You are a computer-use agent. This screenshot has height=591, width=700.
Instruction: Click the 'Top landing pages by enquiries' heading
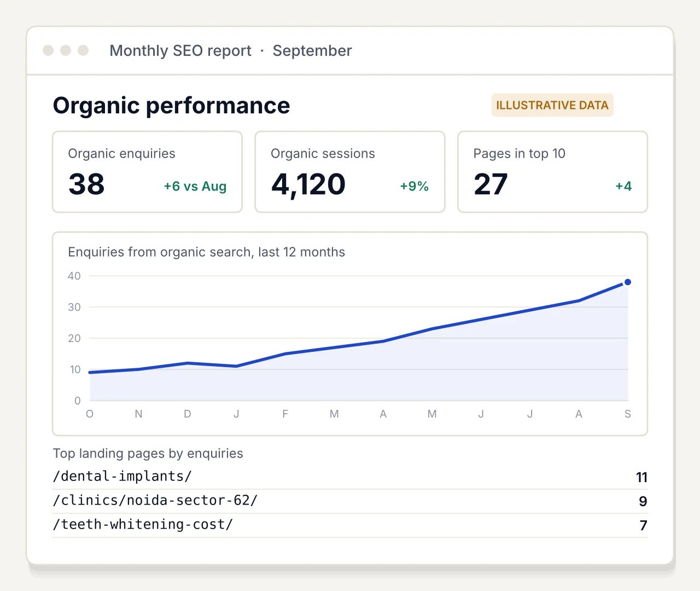[x=148, y=454]
